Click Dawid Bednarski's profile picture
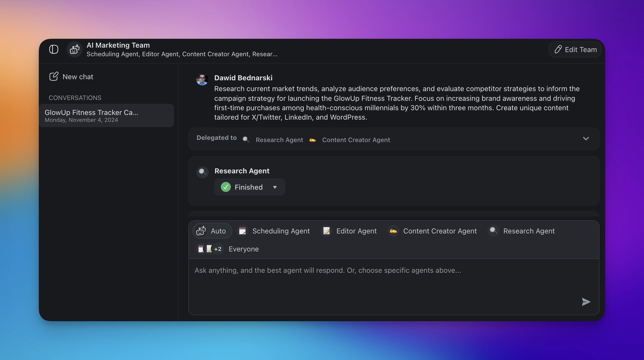 [x=202, y=79]
